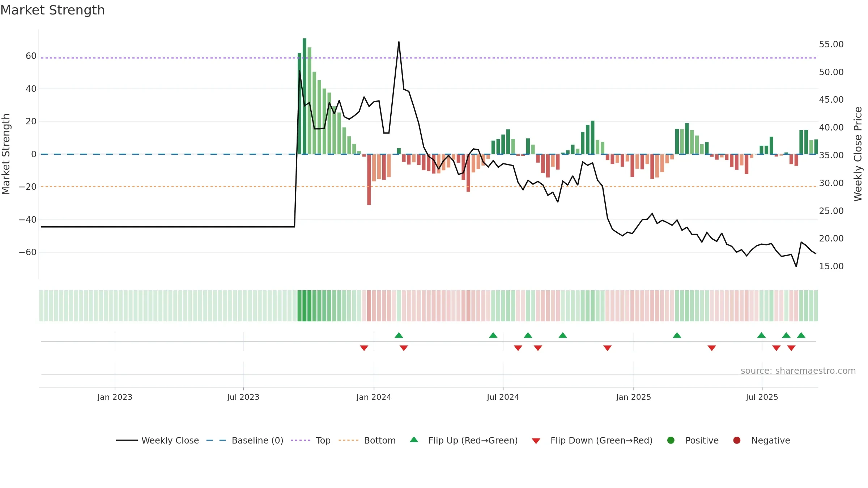This screenshot has height=488, width=868.
Task: Click the red Flip Down triangle in legend
Action: pyautogui.click(x=536, y=441)
